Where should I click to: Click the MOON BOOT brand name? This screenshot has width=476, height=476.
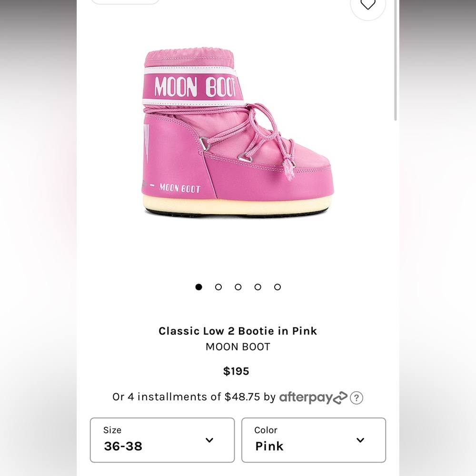coord(237,347)
